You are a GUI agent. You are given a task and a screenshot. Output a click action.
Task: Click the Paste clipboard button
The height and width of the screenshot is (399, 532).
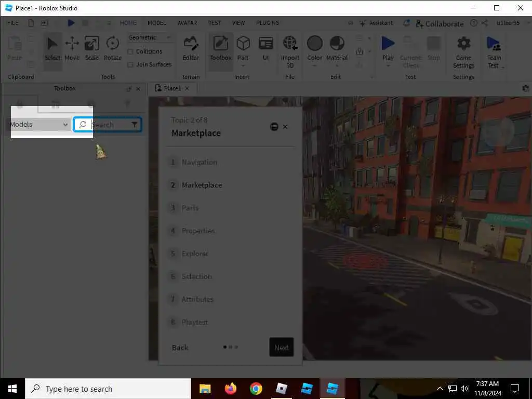[x=15, y=49]
